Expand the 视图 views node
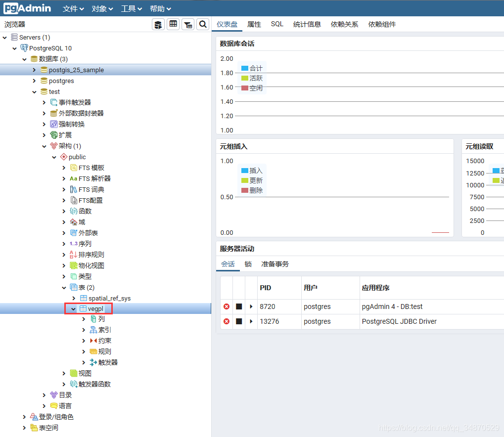This screenshot has width=504, height=437. click(x=64, y=373)
